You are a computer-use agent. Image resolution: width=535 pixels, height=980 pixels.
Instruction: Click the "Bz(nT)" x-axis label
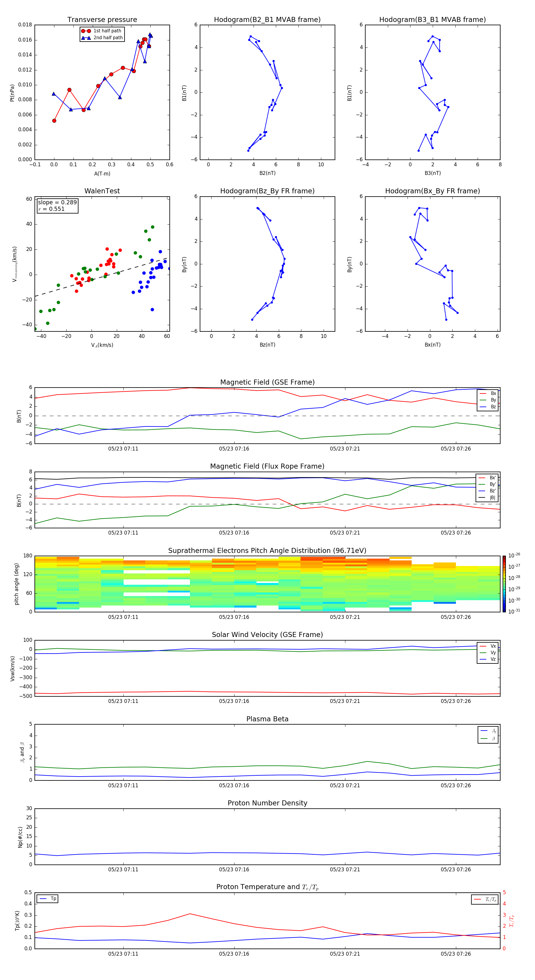pos(267,345)
